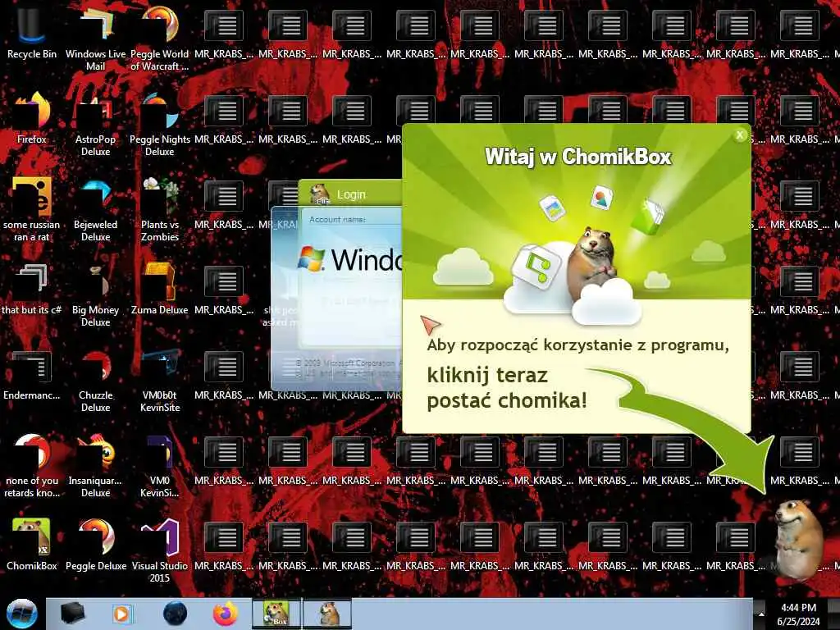The image size is (840, 630).
Task: Open Visual Studio 2015 shortcut
Action: (x=160, y=549)
